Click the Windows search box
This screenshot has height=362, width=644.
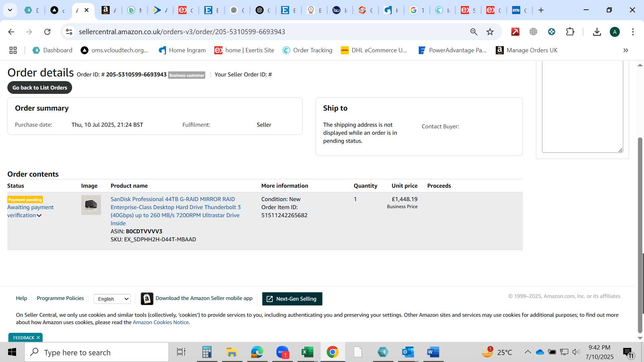[97, 352]
